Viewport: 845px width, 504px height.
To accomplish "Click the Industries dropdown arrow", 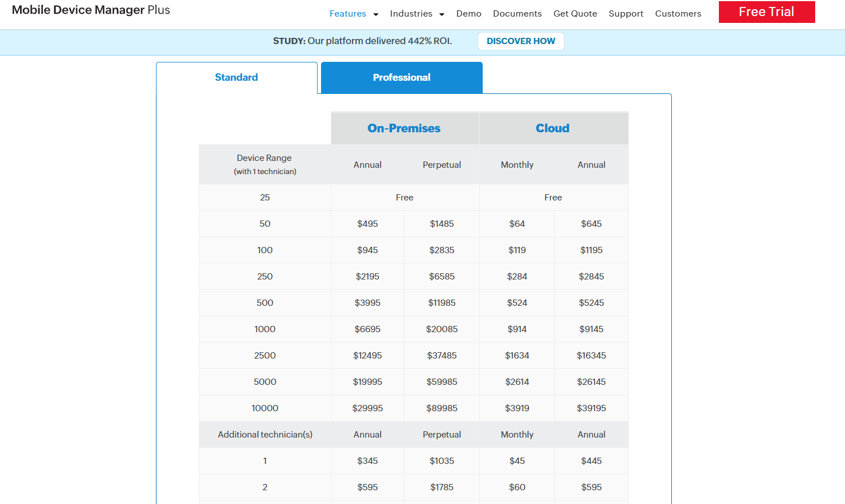I will (x=442, y=14).
